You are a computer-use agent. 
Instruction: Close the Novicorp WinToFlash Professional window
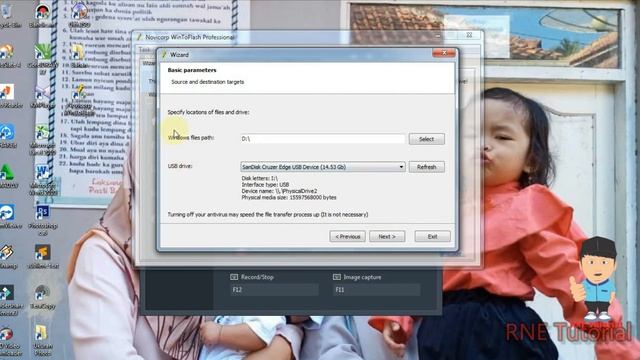469,36
